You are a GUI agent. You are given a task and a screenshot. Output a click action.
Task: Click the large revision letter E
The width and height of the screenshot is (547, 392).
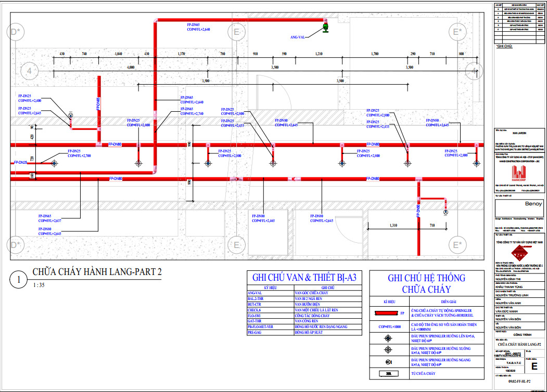[533, 365]
